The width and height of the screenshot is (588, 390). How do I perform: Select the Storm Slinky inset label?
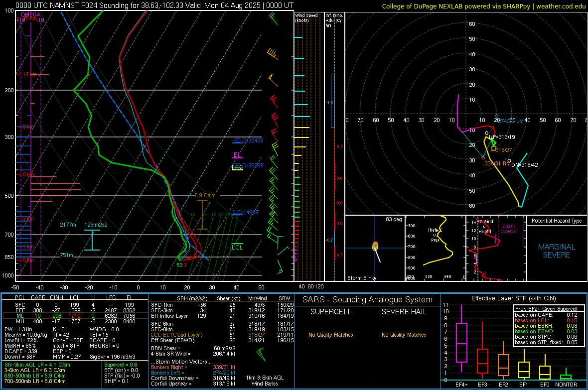pos(361,278)
